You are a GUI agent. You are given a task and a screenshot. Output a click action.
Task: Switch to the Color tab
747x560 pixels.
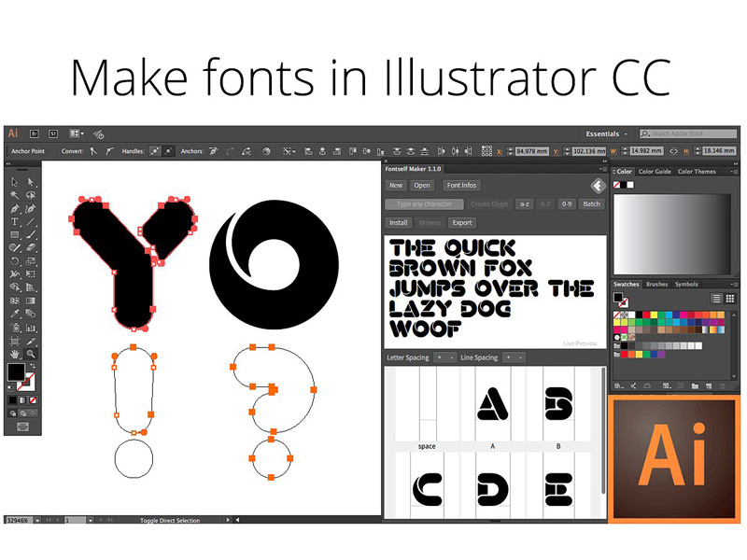(624, 172)
